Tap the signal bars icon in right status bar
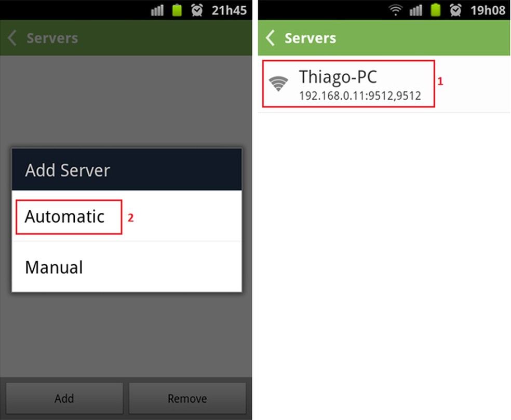 [415, 10]
